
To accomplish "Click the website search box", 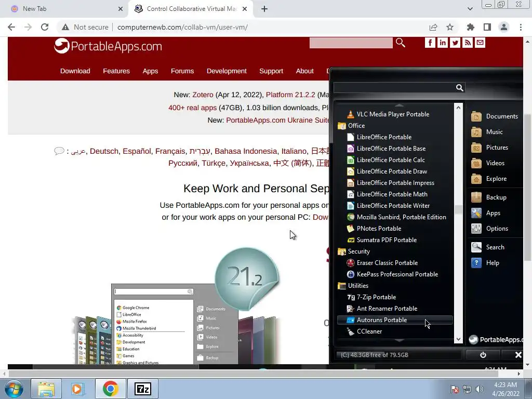I will [351, 43].
